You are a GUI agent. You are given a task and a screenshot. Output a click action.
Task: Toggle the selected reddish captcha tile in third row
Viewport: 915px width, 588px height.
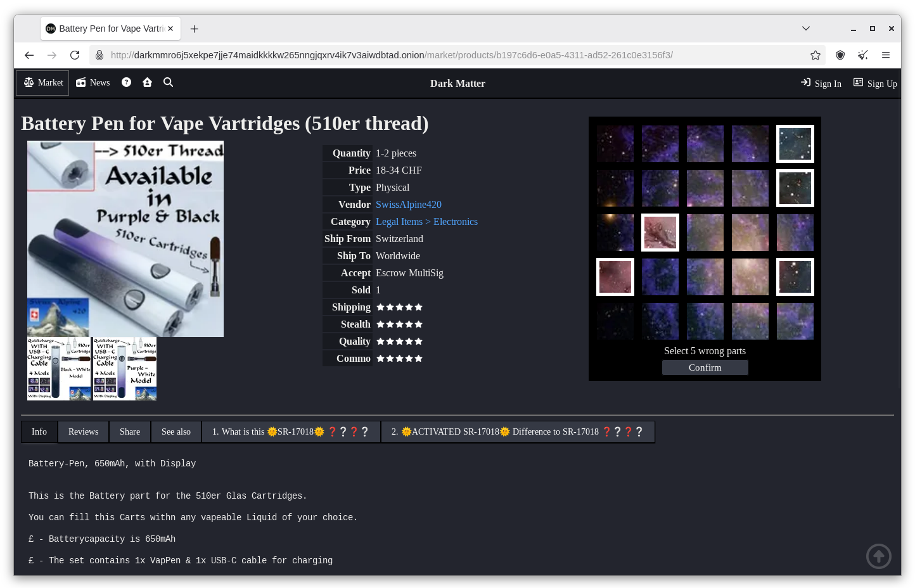pyautogui.click(x=660, y=233)
